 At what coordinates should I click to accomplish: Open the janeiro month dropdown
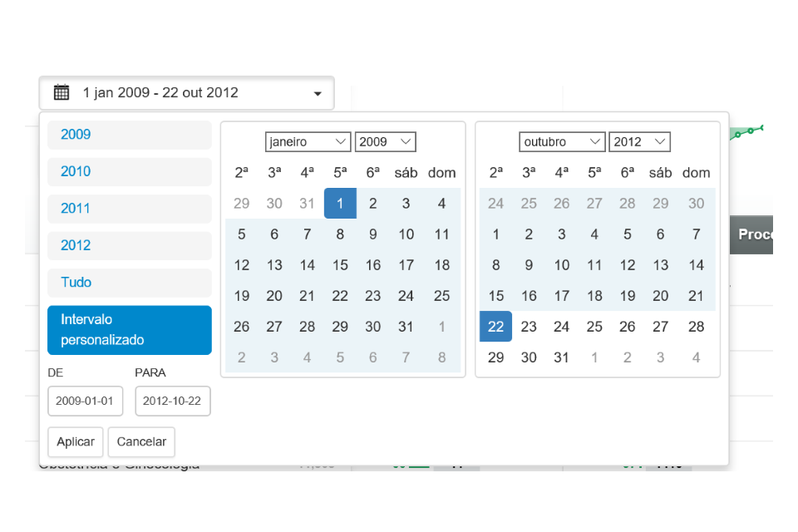tap(308, 142)
